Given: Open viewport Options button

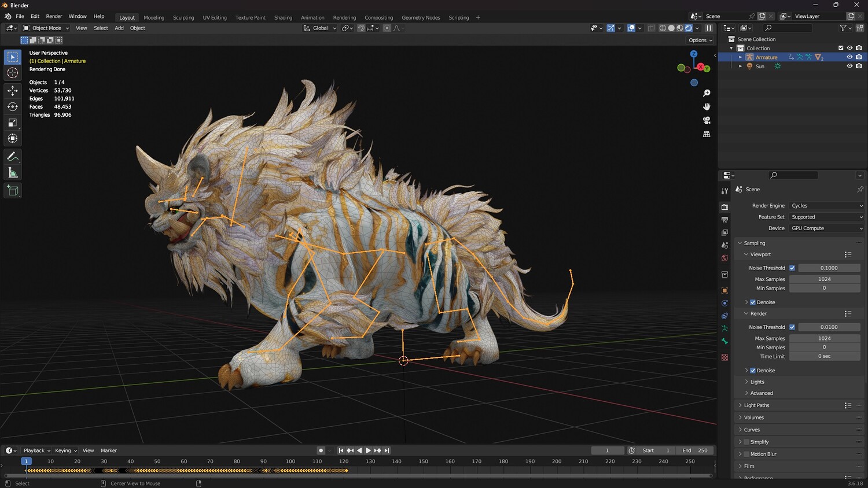Looking at the screenshot, I should tap(700, 40).
